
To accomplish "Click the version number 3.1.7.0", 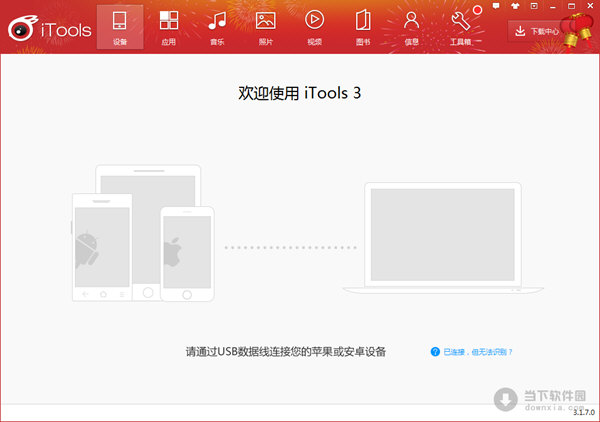I will click(584, 412).
